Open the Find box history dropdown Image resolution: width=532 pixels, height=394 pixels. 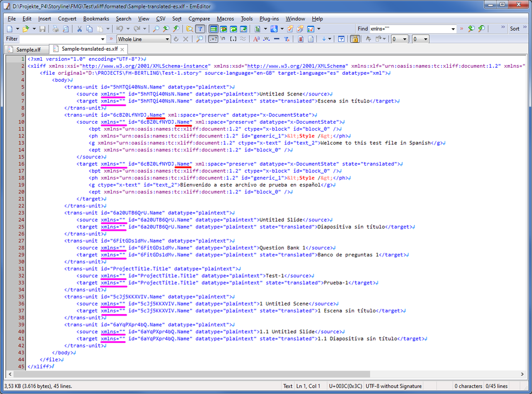(x=453, y=29)
